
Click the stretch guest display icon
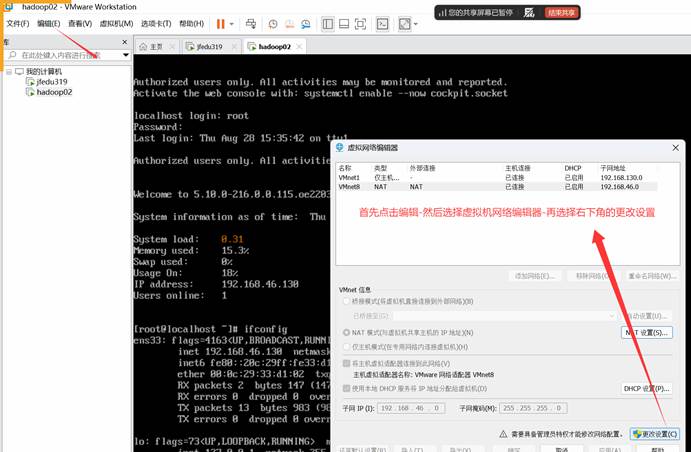[x=404, y=24]
